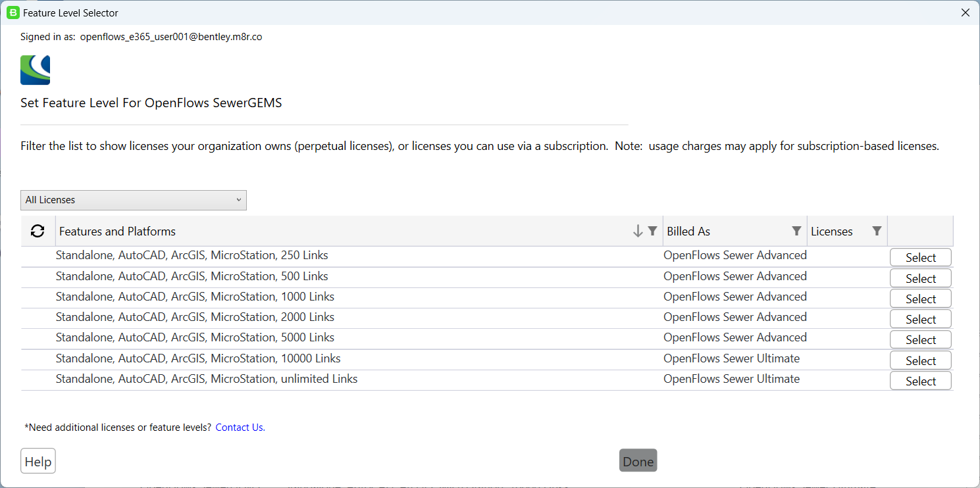Click the OpenFlows SewerGEMS product logo
Image resolution: width=980 pixels, height=488 pixels.
click(x=35, y=70)
